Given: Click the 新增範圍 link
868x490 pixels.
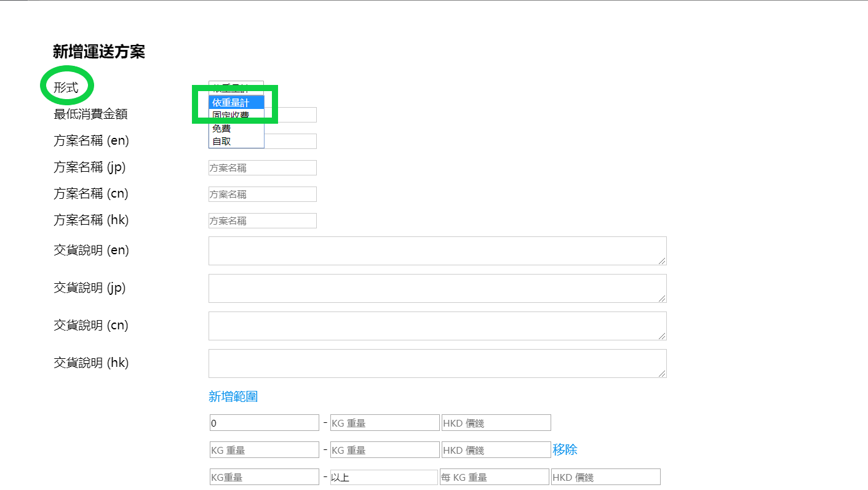Looking at the screenshot, I should pos(233,397).
